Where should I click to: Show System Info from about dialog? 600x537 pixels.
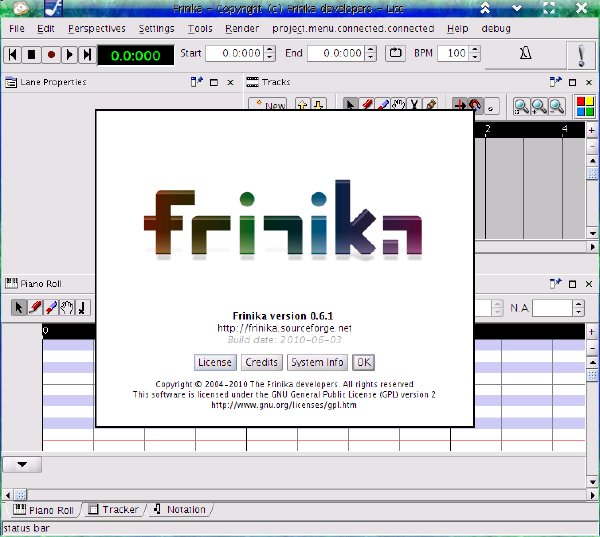[317, 362]
